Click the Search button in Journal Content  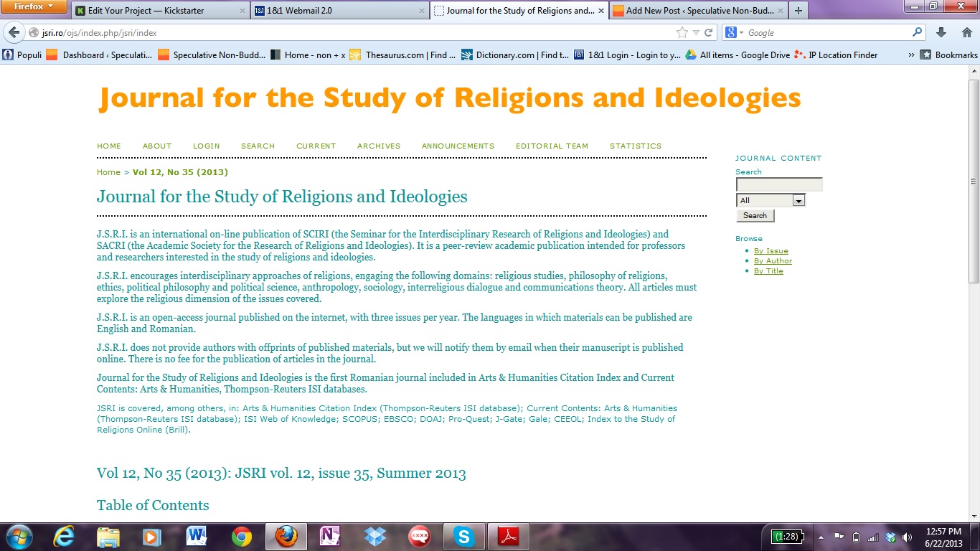click(x=755, y=215)
